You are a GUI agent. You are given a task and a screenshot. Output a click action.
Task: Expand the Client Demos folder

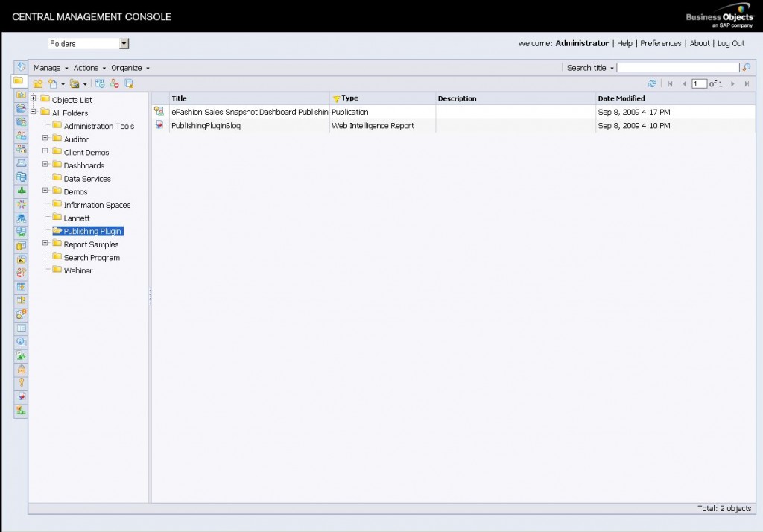click(45, 151)
